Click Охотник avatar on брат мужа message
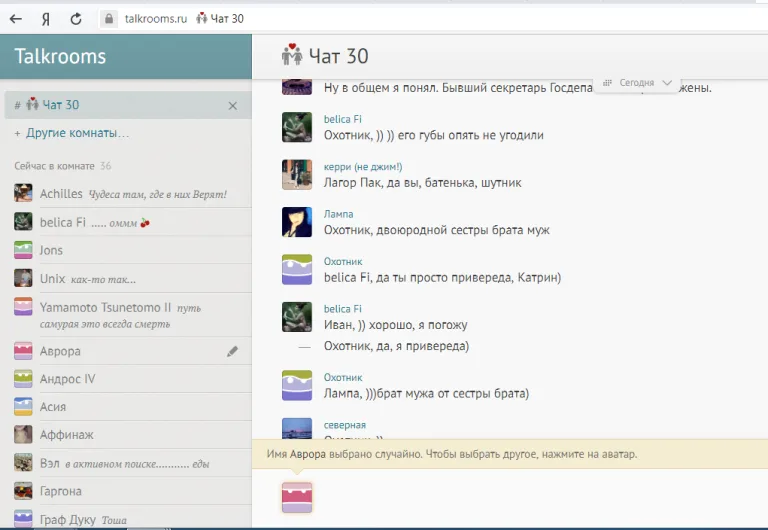Screen dimensions: 768x530 pos(297,385)
